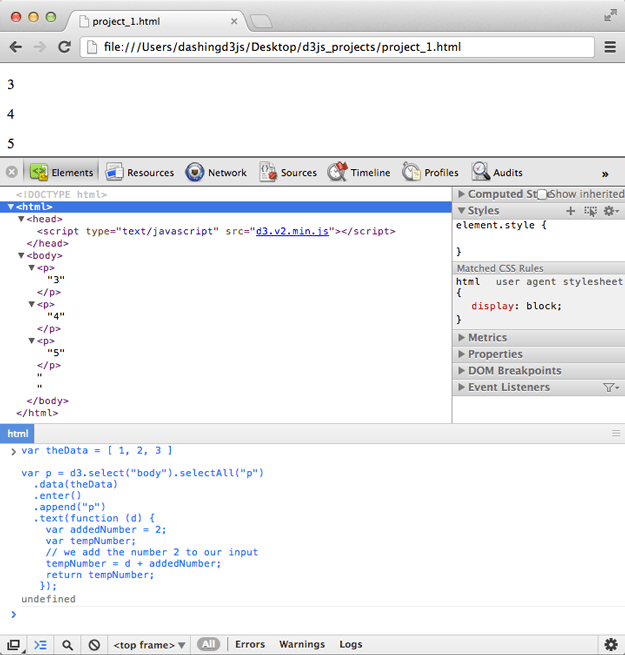
Task: Filter console by Warnings
Action: [x=302, y=645]
